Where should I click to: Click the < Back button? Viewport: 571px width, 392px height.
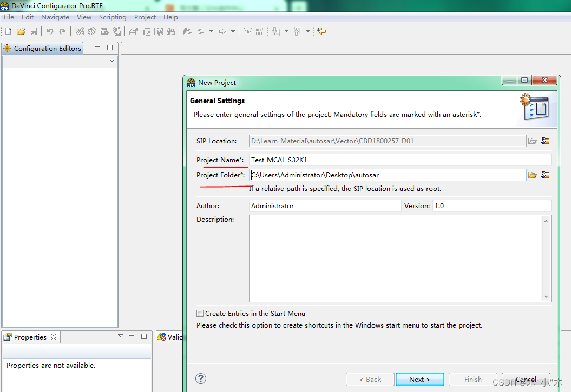[370, 379]
